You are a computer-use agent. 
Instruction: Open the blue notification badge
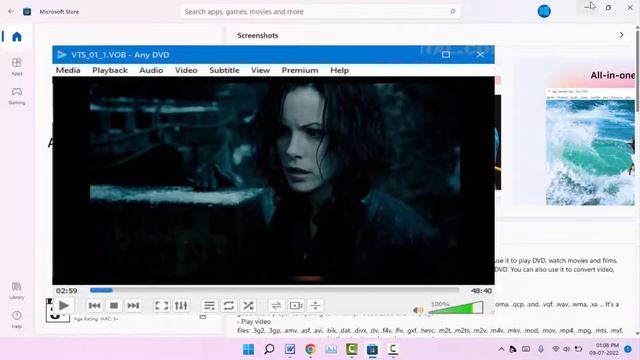[628, 349]
